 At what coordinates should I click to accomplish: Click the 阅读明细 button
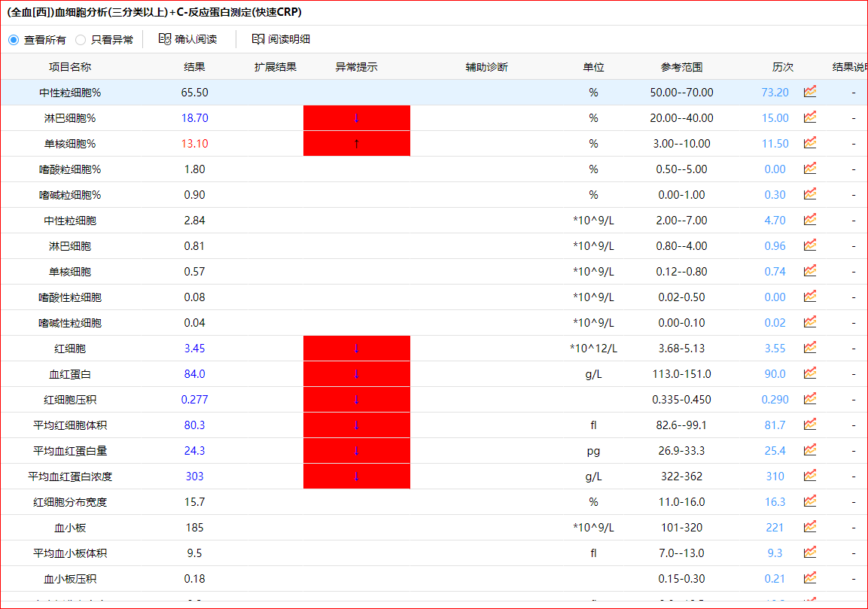(281, 39)
